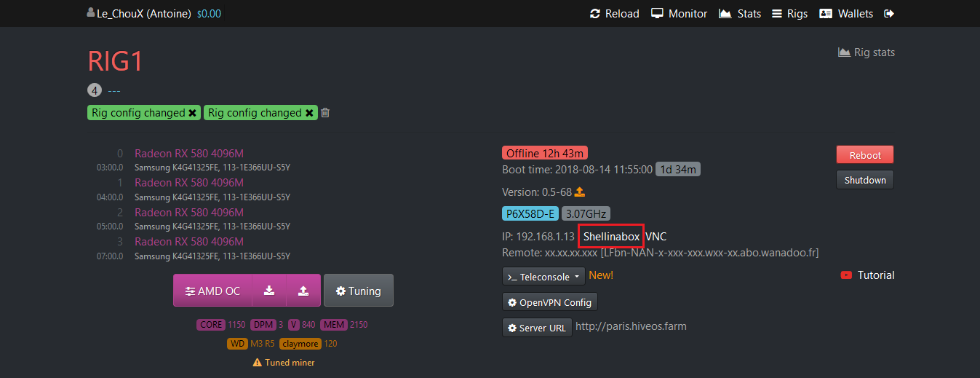980x378 pixels.
Task: Click the download icon next to AMD OC
Action: coord(269,291)
